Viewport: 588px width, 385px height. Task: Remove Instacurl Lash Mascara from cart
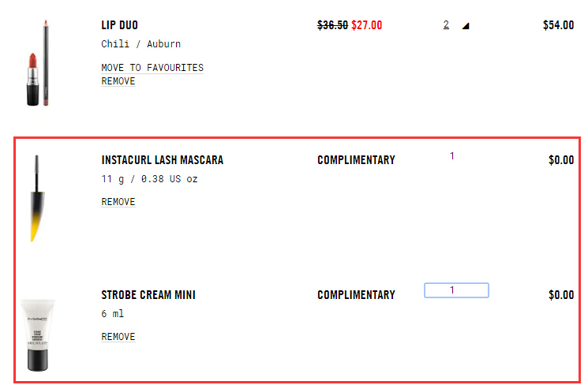pos(118,202)
